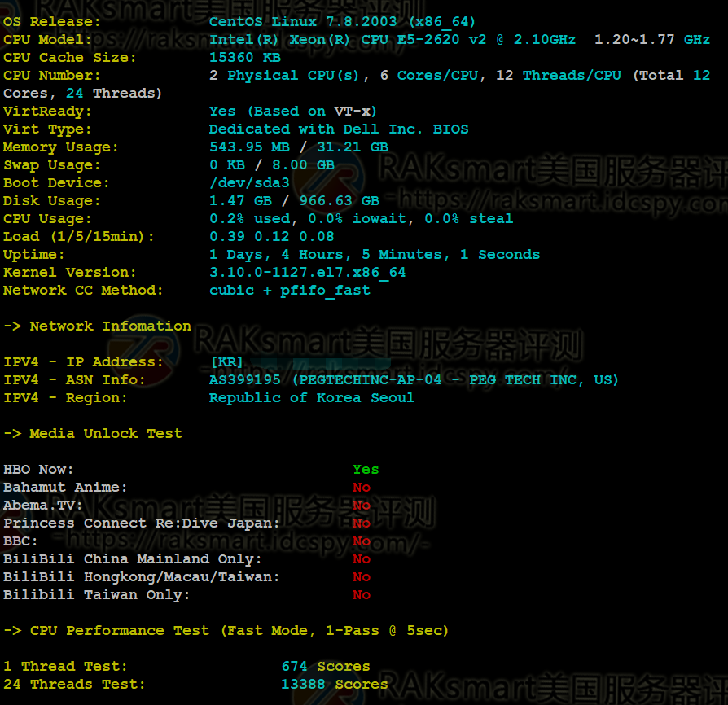Click the uptime value "1 Days, 4 Hours"
This screenshot has height=705, width=728.
tap(276, 255)
